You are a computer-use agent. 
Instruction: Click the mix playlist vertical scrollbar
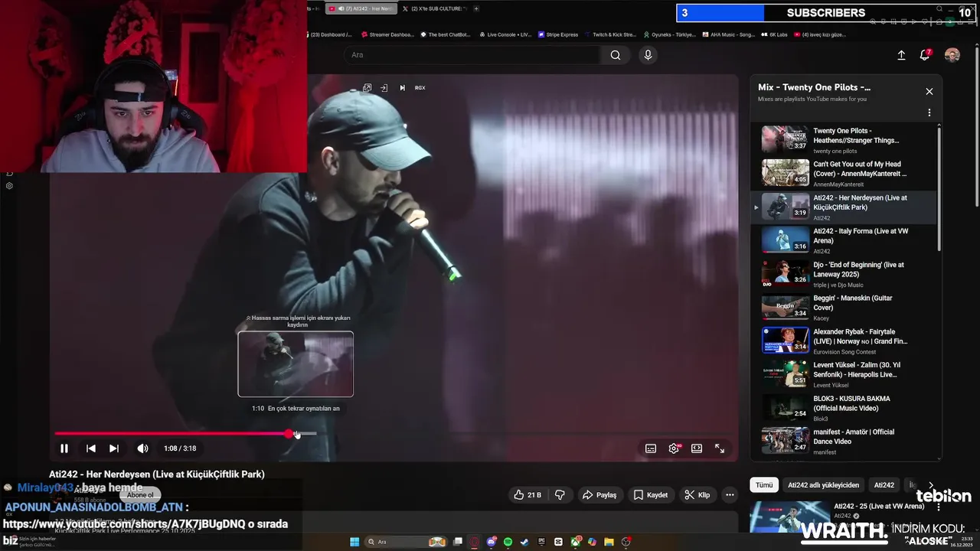939,190
